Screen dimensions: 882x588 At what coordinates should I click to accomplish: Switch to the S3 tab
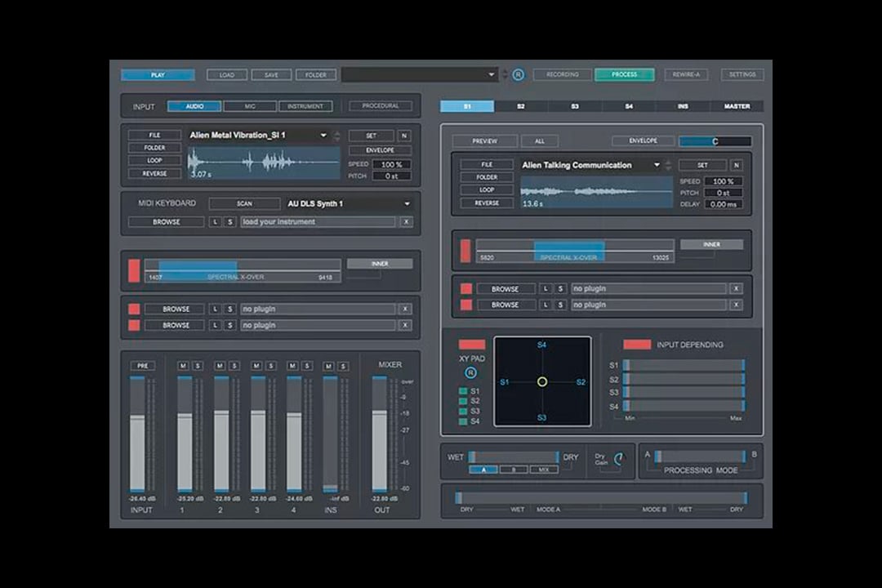(575, 106)
